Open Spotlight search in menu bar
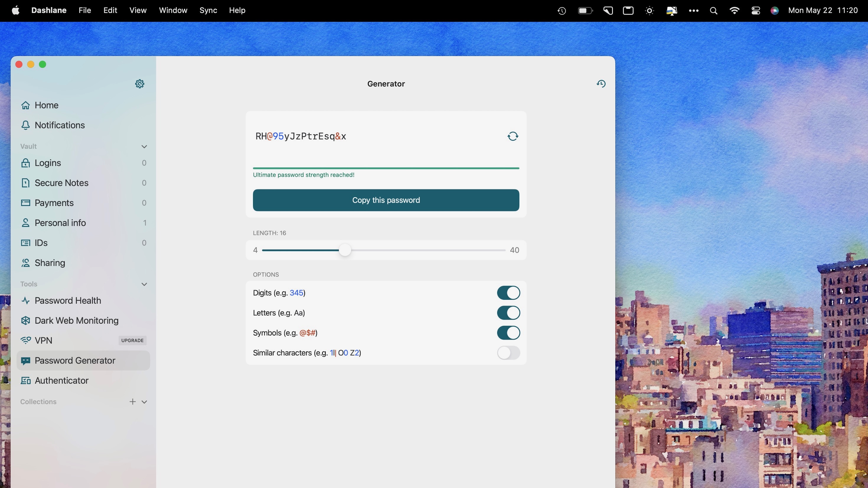The height and width of the screenshot is (488, 868). click(x=713, y=11)
